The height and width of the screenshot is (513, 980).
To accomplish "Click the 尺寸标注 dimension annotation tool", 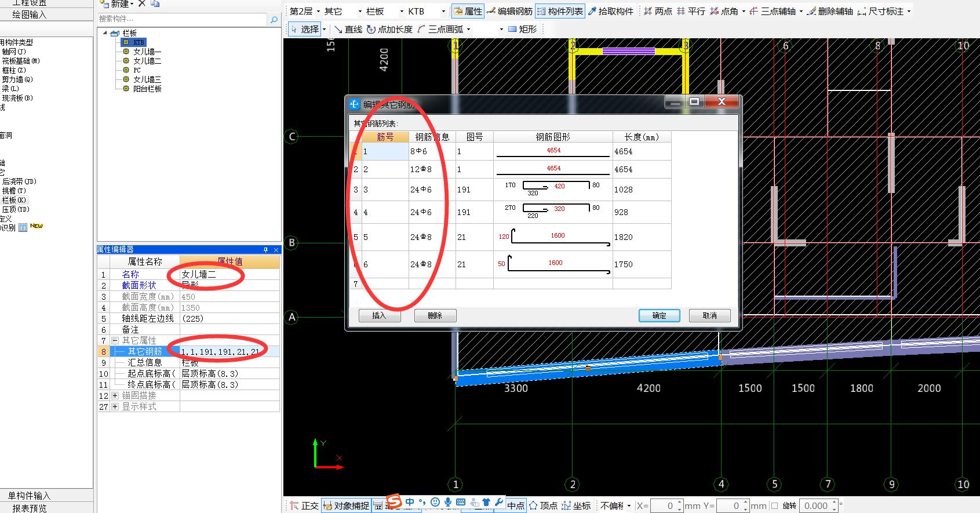I will tap(880, 11).
